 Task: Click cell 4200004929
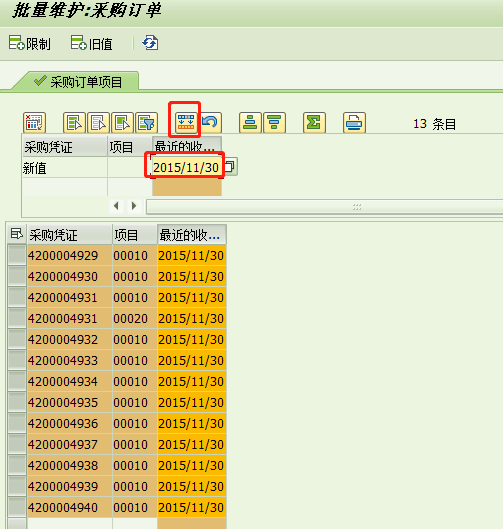[x=69, y=255]
